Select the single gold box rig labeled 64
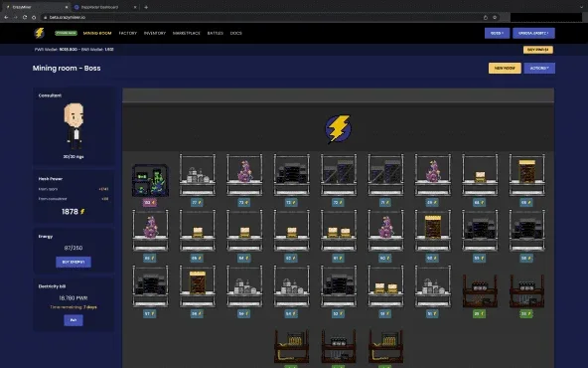Image resolution: width=588 pixels, height=368 pixels. (244, 230)
